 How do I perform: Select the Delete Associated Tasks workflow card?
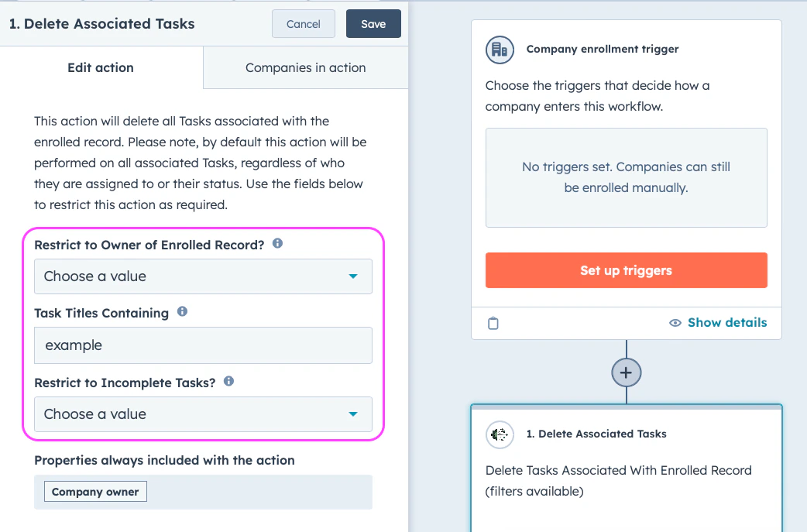pyautogui.click(x=626, y=465)
